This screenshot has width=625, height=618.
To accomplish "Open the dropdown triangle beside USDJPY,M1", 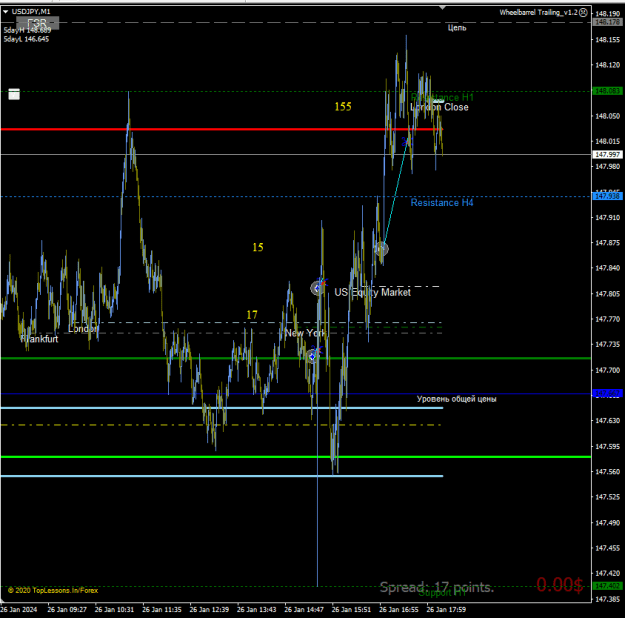I will [6, 12].
